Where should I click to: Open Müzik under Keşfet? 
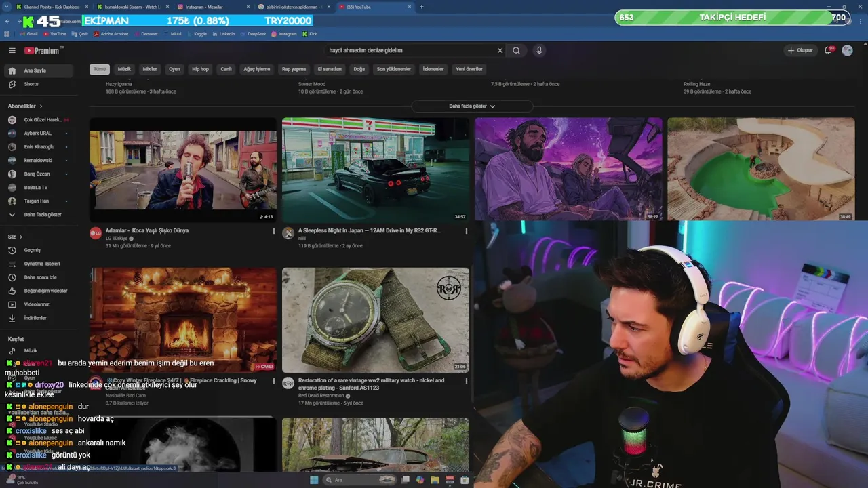(x=41, y=351)
